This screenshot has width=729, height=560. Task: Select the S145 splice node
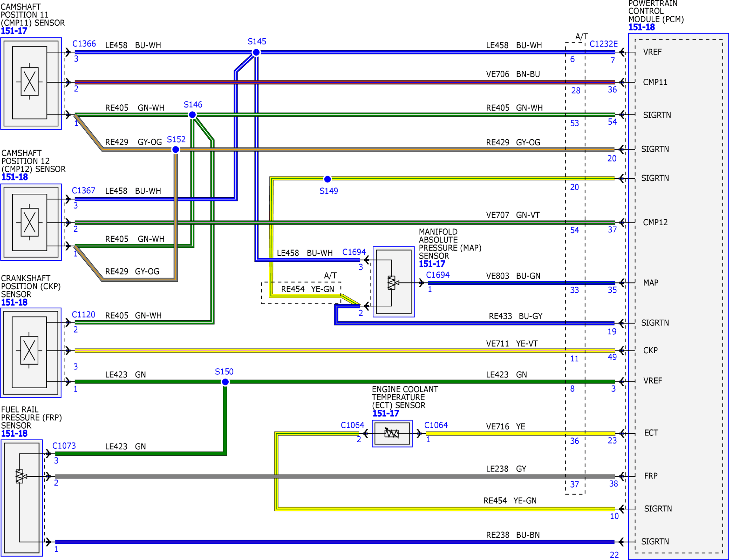click(x=256, y=52)
